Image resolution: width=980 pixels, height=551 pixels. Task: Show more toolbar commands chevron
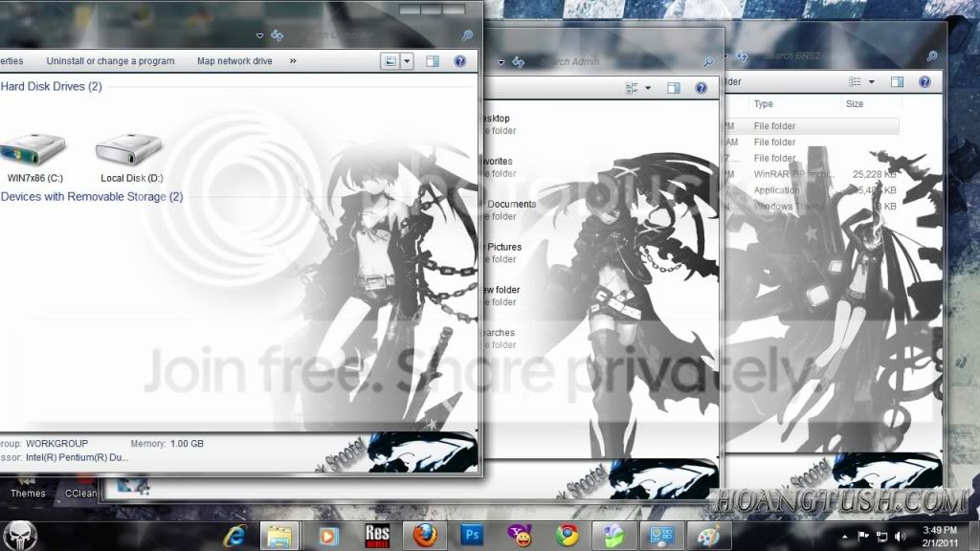click(x=293, y=61)
